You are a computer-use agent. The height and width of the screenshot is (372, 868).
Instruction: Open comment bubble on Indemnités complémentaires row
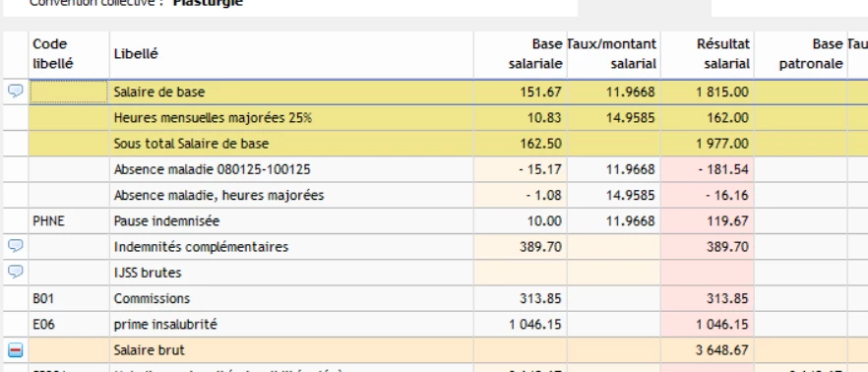pyautogui.click(x=16, y=246)
